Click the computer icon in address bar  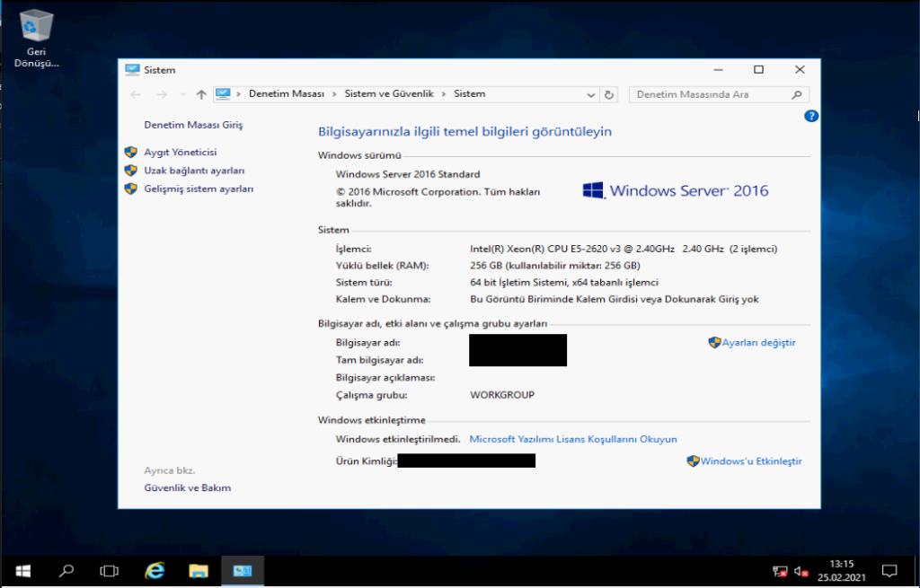pos(223,93)
